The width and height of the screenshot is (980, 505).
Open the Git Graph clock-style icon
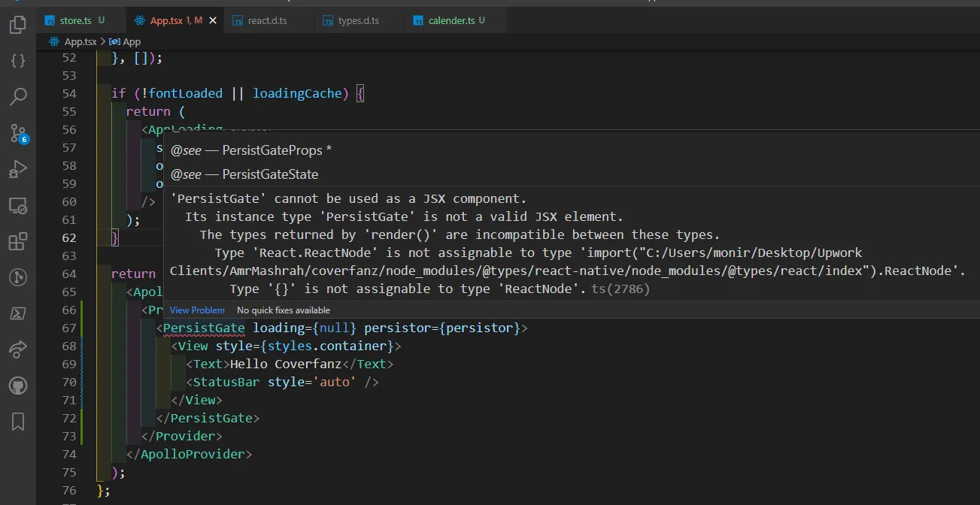click(x=18, y=277)
